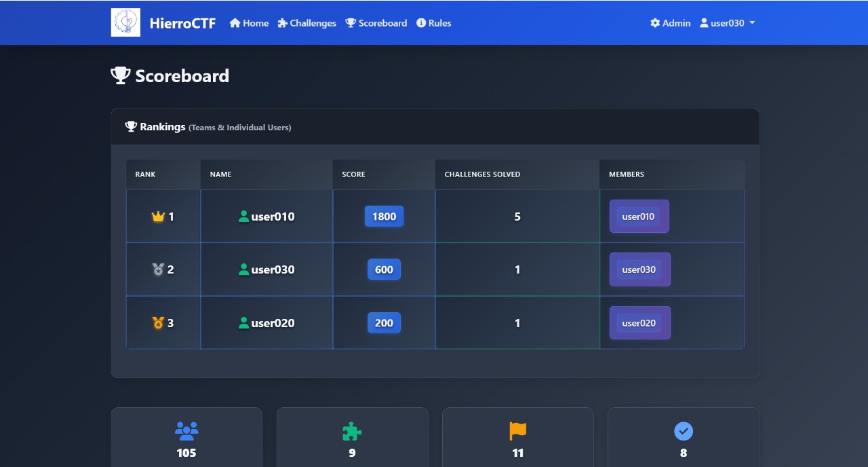Screen dimensions: 868x467
Task: Click the trophy icon in the Rankings header
Action: (130, 126)
